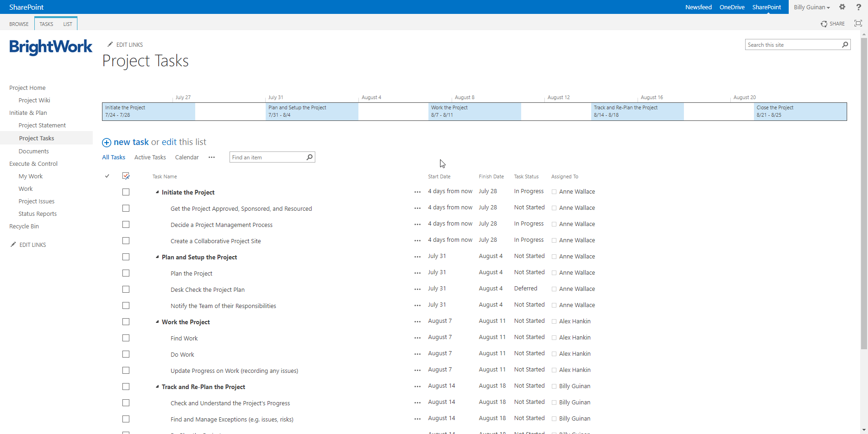The width and height of the screenshot is (868, 434).
Task: Check the checkbox beside Find Work
Action: point(126,338)
